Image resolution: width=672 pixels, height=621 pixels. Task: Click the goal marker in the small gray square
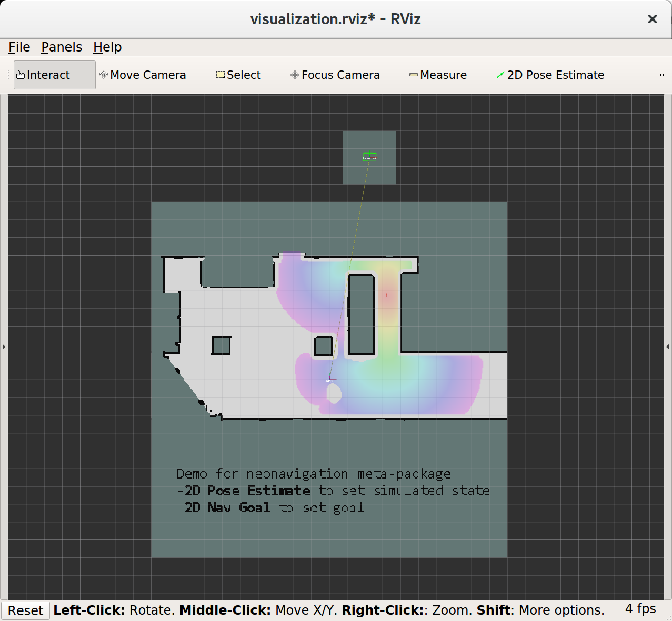coord(369,157)
